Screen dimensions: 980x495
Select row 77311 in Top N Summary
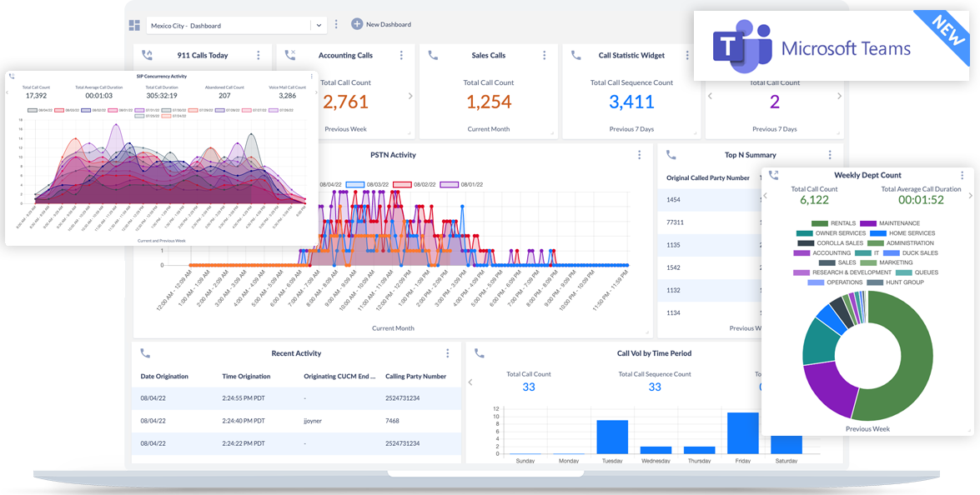tap(710, 222)
